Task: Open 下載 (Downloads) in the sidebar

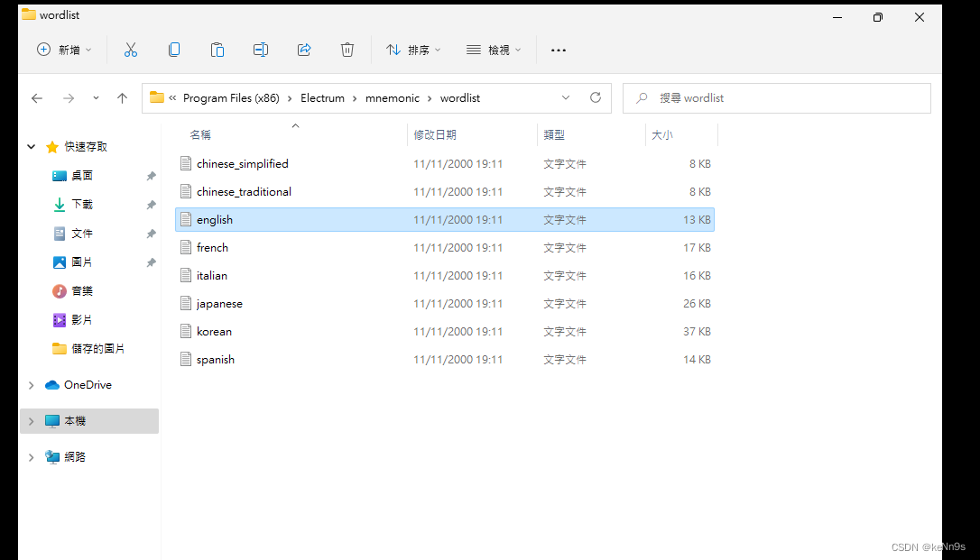Action: coord(82,204)
